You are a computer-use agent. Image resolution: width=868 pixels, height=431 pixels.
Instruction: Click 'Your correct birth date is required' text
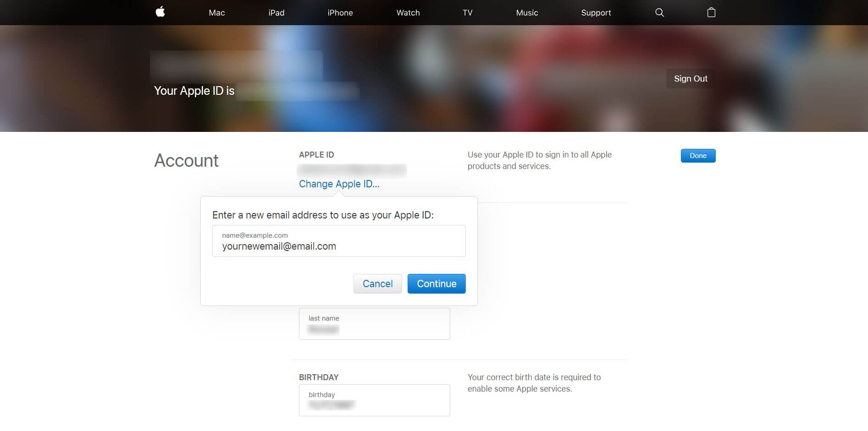coord(534,383)
